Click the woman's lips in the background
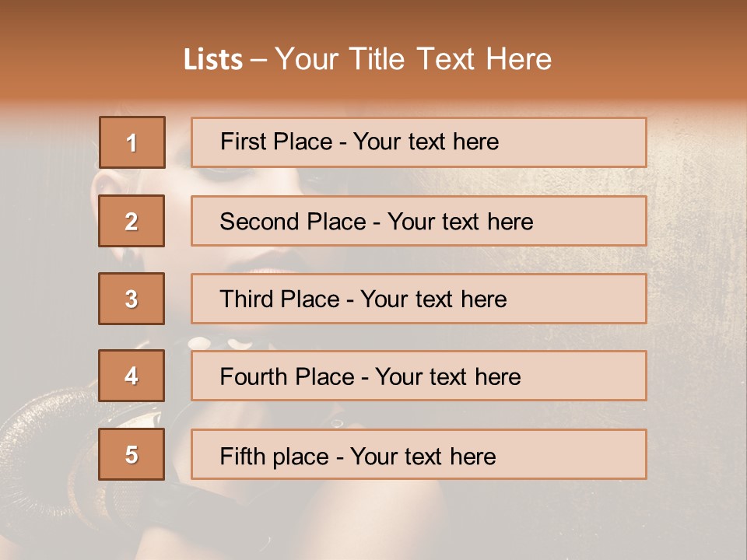Image resolution: width=747 pixels, height=560 pixels. click(x=251, y=261)
